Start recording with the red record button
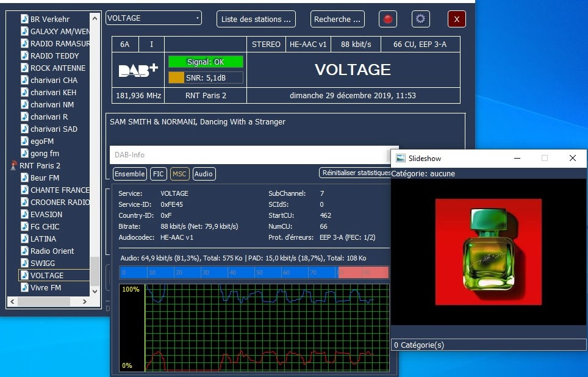The image size is (588, 377). tap(388, 19)
